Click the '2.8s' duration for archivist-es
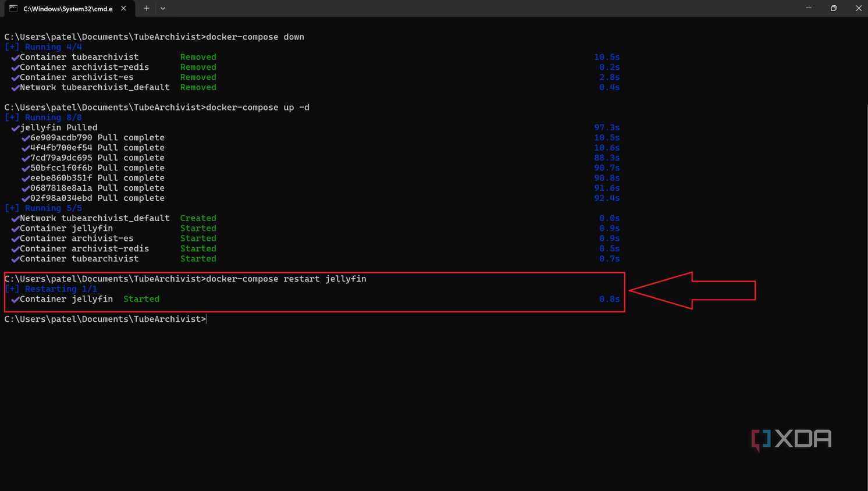Screen dimensions: 868x491 point(609,77)
